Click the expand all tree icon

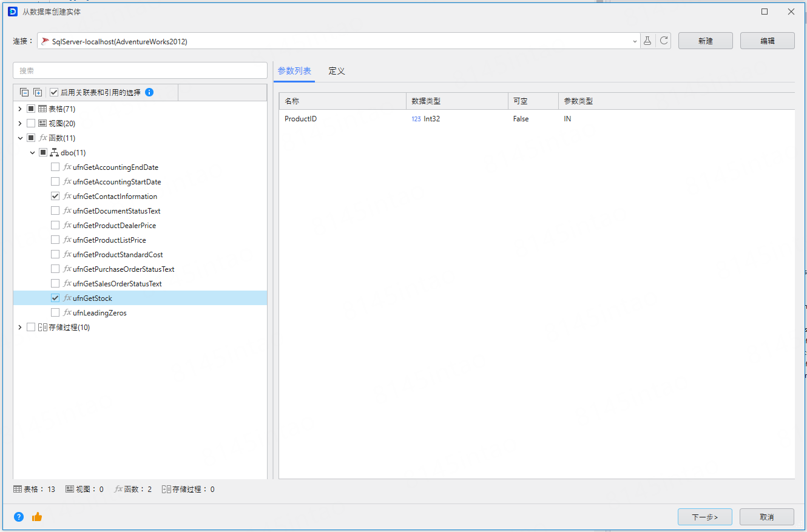point(38,92)
